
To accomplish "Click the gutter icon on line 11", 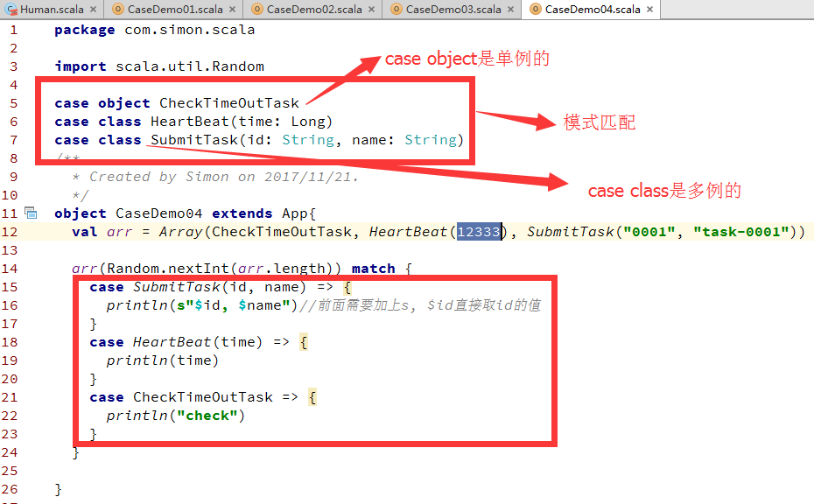I will (x=32, y=213).
